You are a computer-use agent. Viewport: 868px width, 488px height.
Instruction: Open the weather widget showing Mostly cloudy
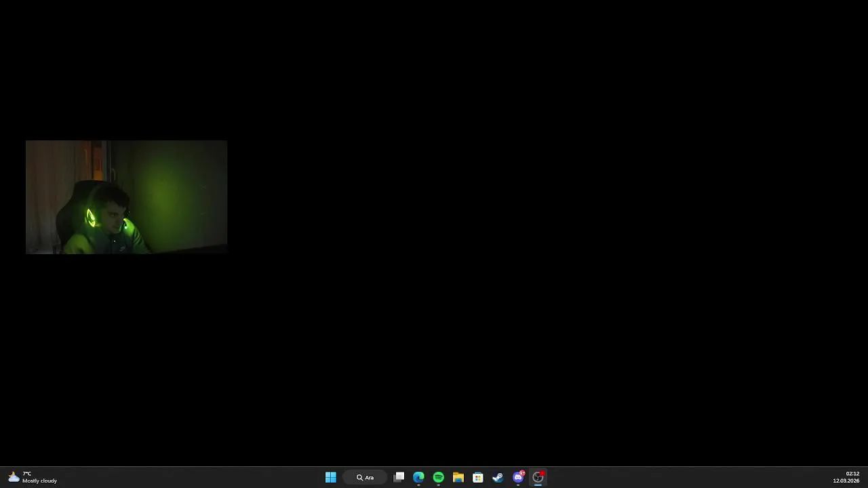[x=33, y=477]
